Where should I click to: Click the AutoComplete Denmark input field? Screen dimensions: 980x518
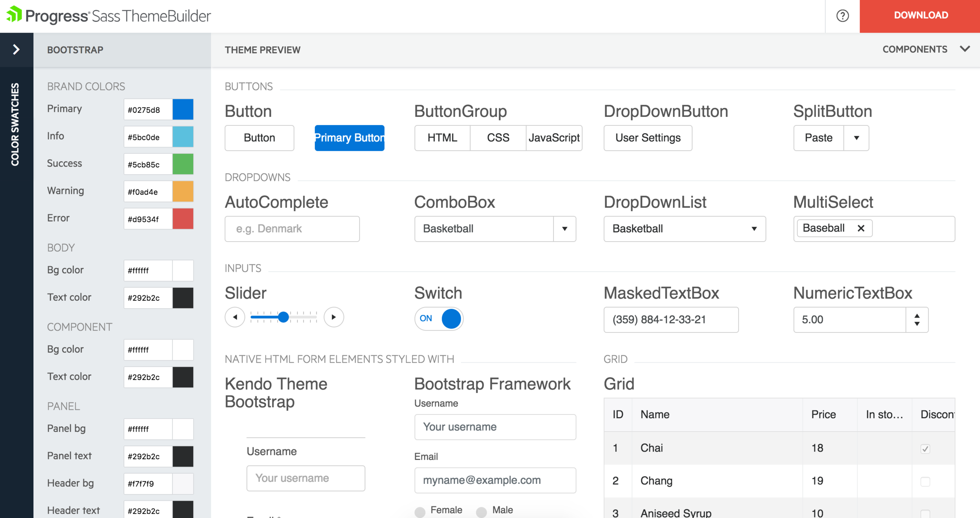pyautogui.click(x=292, y=229)
